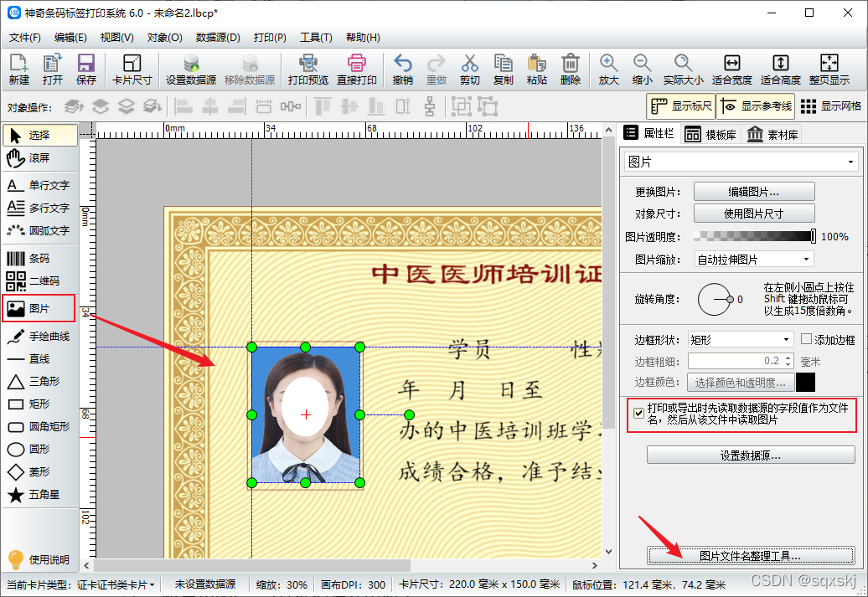Screen dimensions: 868x597
Task: Select the 矩形 rectangle tool
Action: point(40,404)
